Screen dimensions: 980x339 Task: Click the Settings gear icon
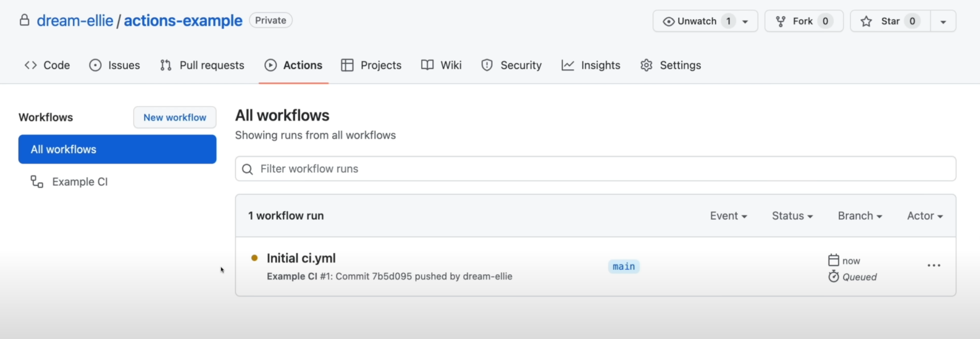pos(647,65)
